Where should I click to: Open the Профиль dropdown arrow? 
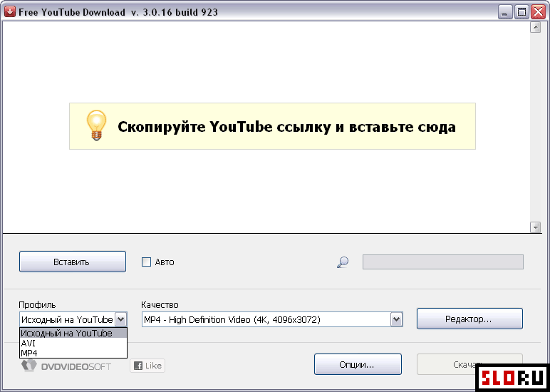[x=120, y=319]
